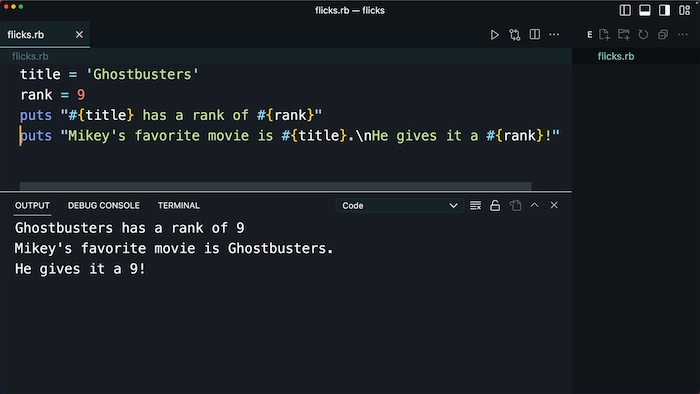Refresh the explorer file list
Image resolution: width=700 pixels, height=394 pixels.
click(643, 34)
